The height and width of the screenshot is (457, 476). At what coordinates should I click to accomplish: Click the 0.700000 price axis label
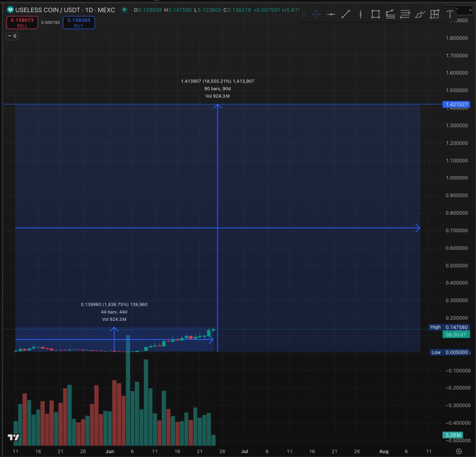coord(456,230)
